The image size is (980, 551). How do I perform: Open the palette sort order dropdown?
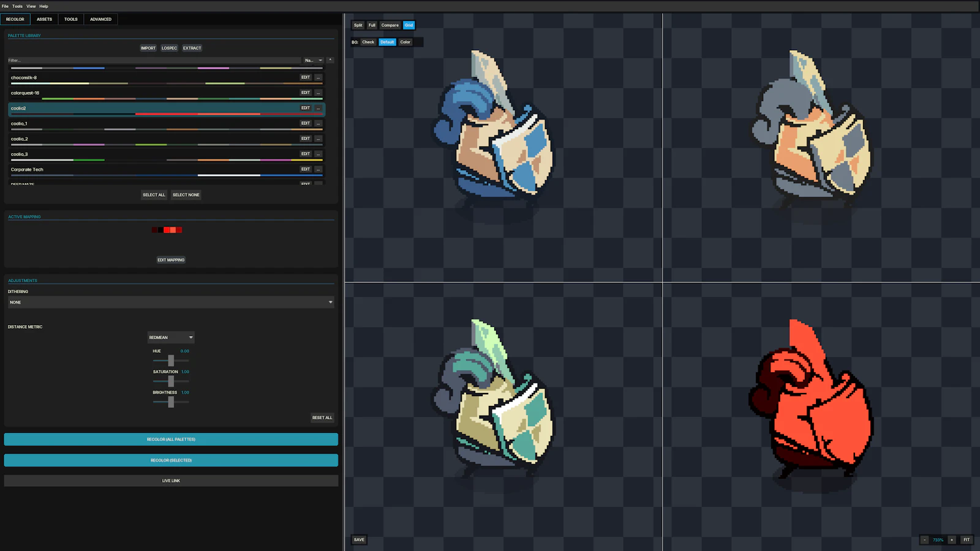click(x=314, y=60)
